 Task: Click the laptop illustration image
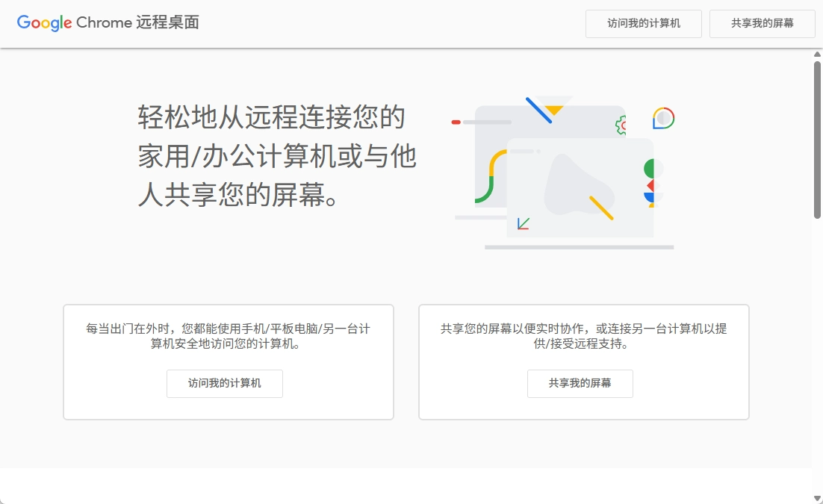[x=564, y=172]
